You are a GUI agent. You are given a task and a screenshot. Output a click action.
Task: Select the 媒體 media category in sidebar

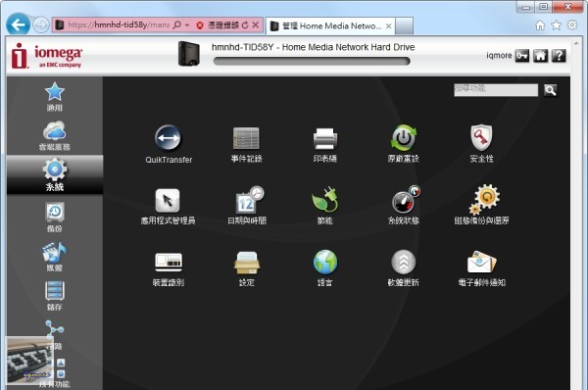tap(55, 257)
